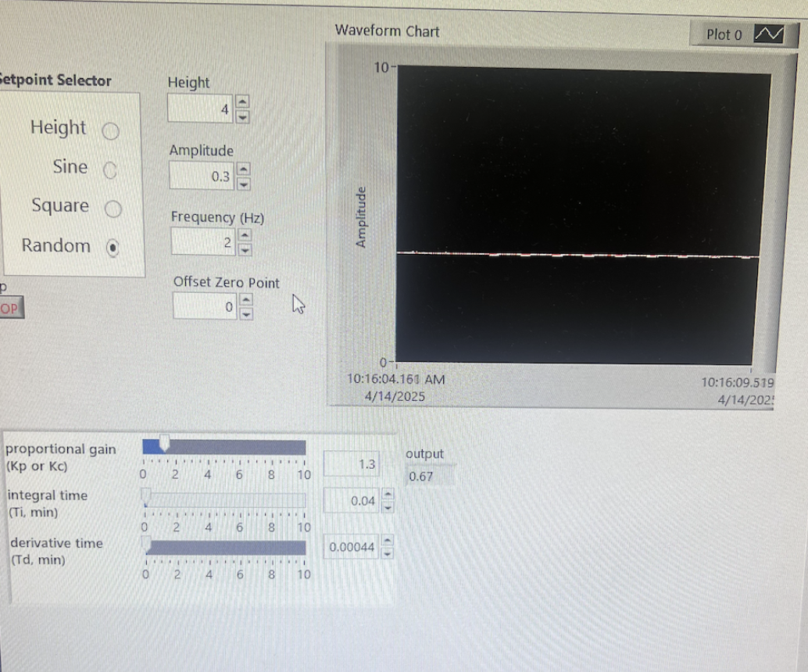Click the Frequency (Hz) input field
The width and height of the screenshot is (808, 672).
click(203, 241)
